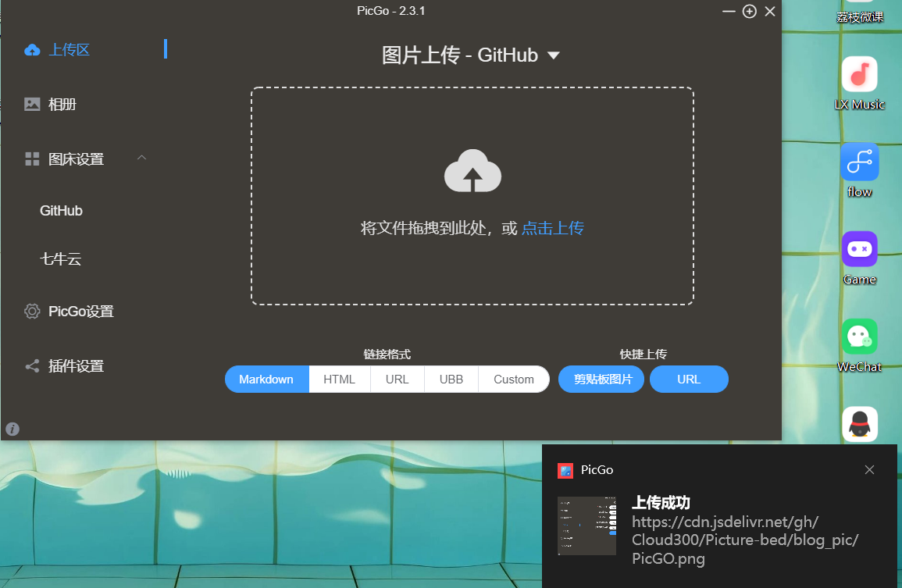Select URL link format option
The width and height of the screenshot is (902, 588).
[x=397, y=380]
